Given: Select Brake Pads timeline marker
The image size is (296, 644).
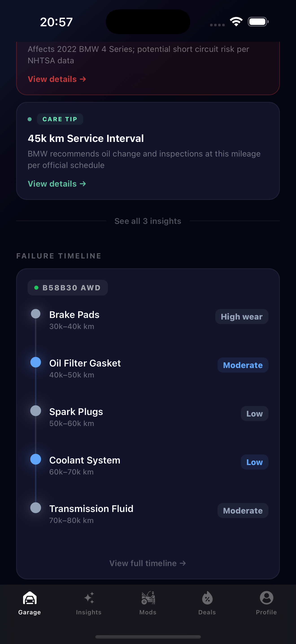Looking at the screenshot, I should [x=36, y=314].
